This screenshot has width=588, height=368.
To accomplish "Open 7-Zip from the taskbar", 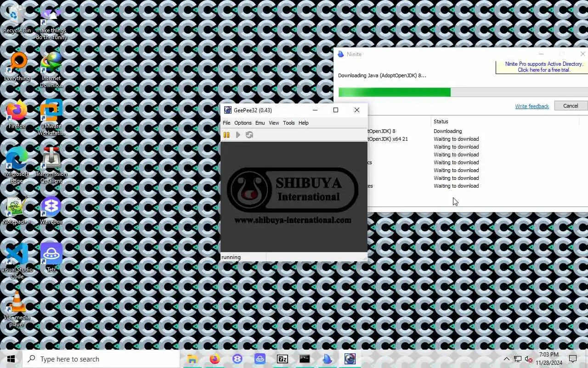I will coord(282,359).
